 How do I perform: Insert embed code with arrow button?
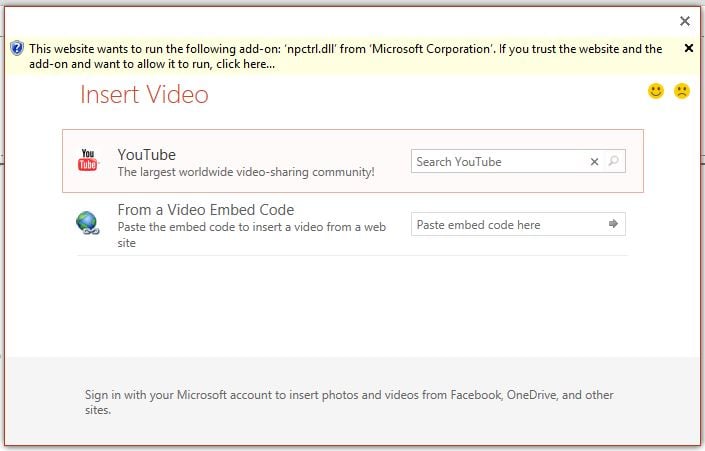pyautogui.click(x=613, y=223)
